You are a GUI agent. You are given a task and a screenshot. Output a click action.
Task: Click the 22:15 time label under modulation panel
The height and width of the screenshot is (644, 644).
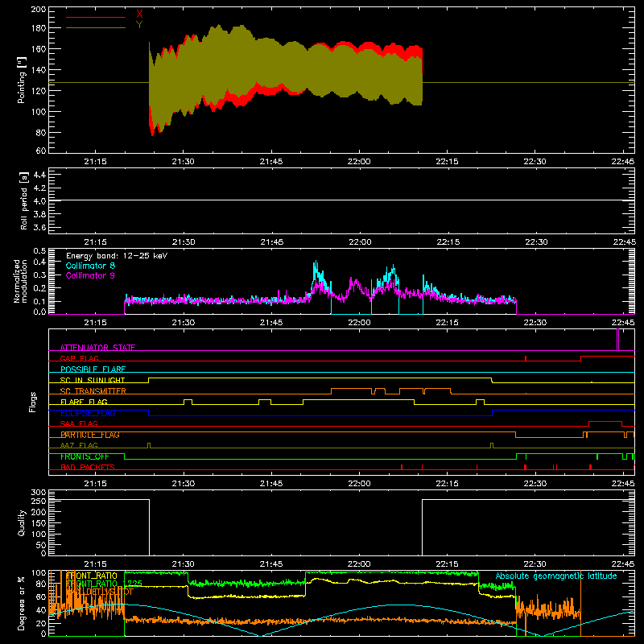pyautogui.click(x=448, y=323)
